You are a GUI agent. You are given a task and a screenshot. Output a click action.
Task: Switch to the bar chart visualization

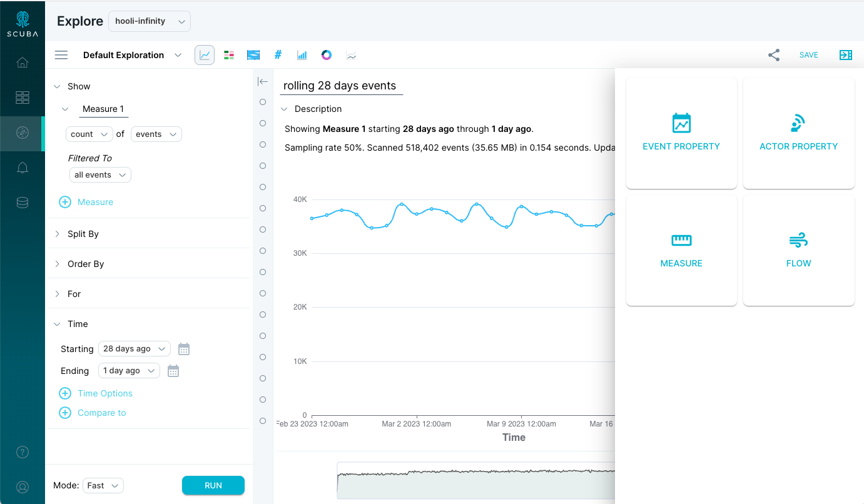tap(302, 55)
